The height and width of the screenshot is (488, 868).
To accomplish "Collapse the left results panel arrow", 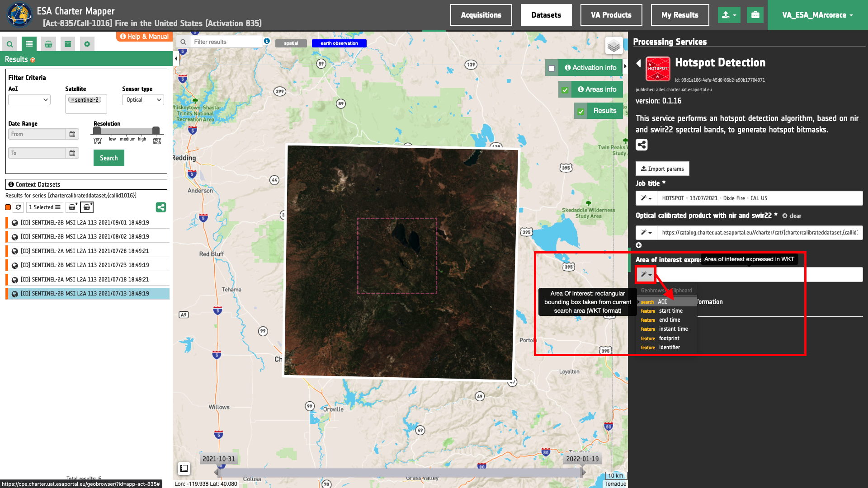I will point(176,59).
